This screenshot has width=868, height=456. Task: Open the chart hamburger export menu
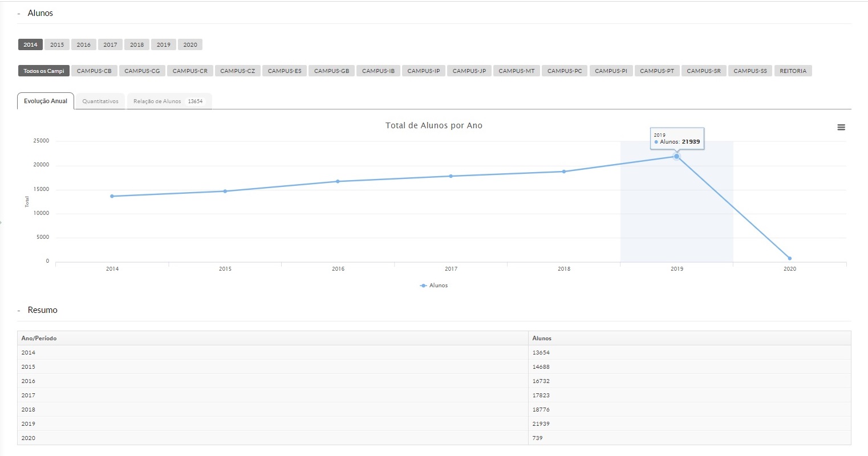click(x=841, y=128)
